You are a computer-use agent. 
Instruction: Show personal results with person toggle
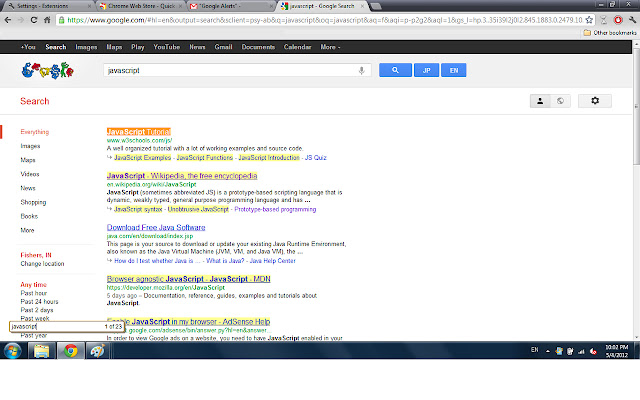point(540,101)
